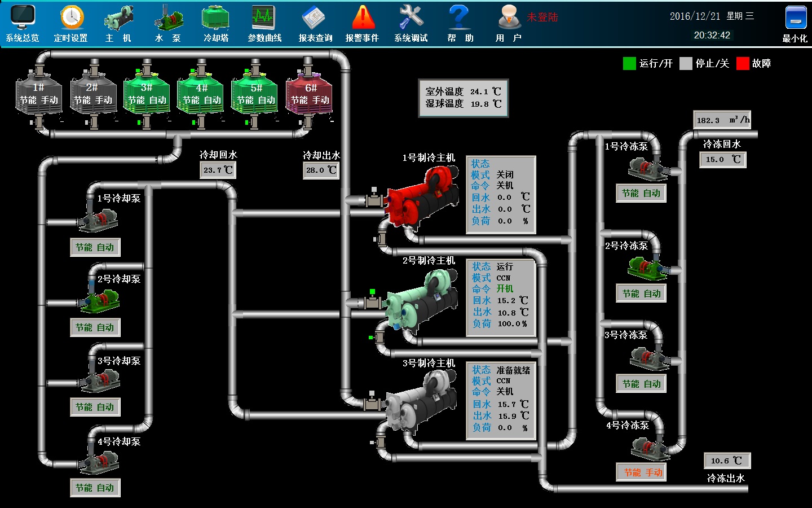The height and width of the screenshot is (508, 812).
Task: Open the 系统总览 system overview screen
Action: 23,23
